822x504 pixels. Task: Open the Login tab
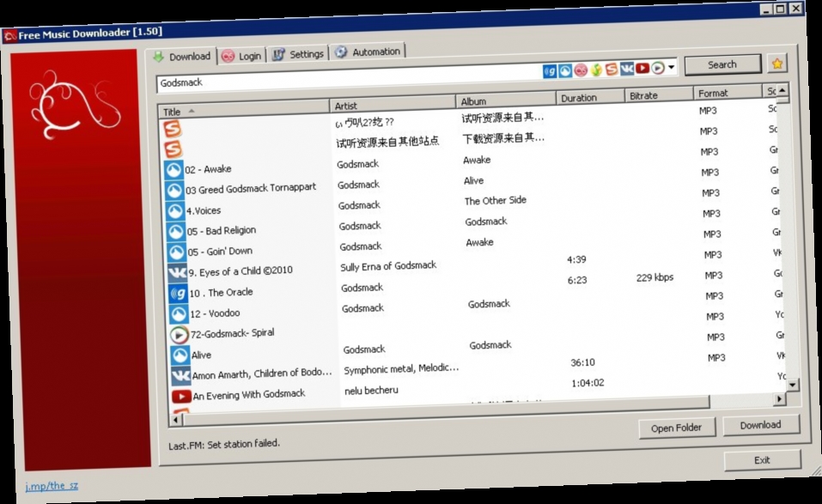241,56
